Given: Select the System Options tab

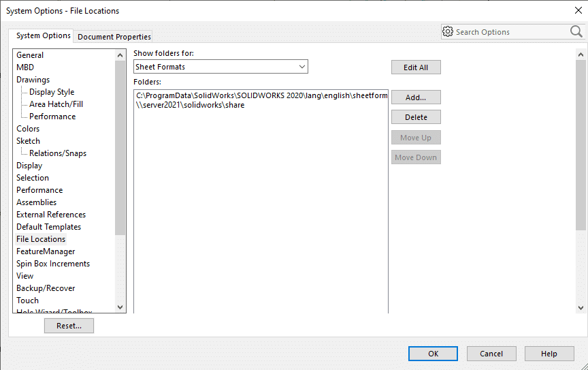Looking at the screenshot, I should pos(44,35).
